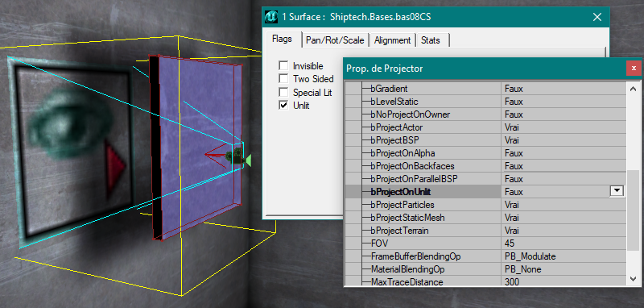Select the FrameBufferBlendingOp property name
This screenshot has width=644, height=308.
click(x=415, y=256)
